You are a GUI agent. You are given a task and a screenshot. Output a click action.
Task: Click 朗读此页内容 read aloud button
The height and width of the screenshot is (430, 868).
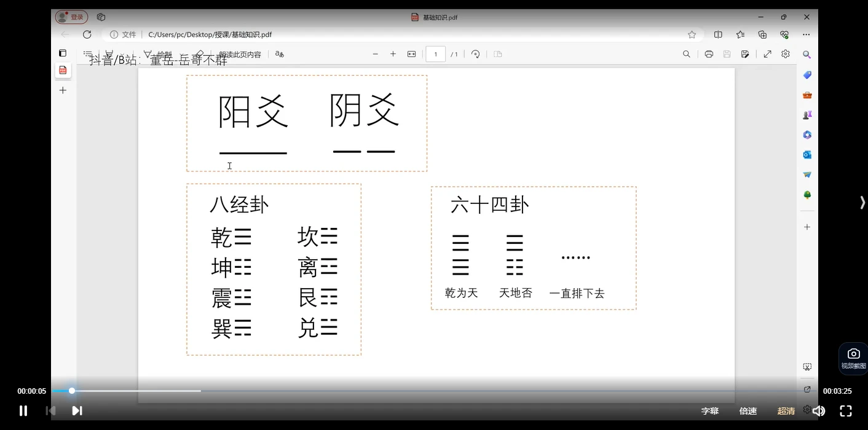point(240,55)
